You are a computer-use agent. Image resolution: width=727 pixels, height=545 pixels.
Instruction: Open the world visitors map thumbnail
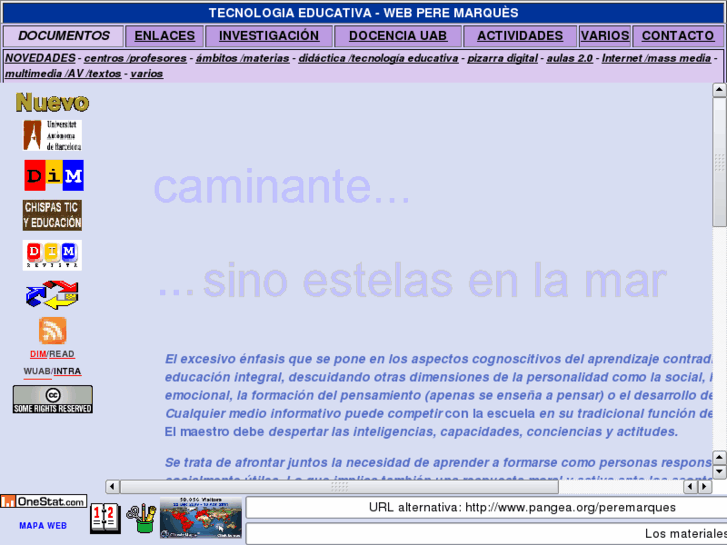201,518
